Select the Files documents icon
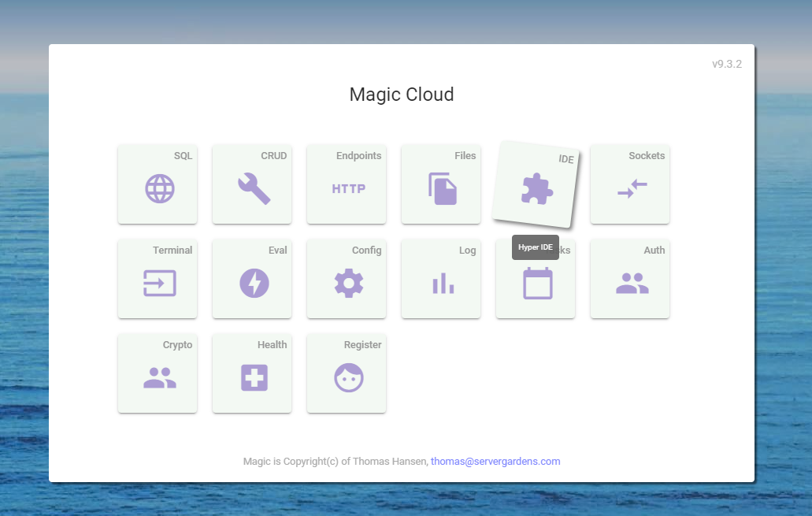 pyautogui.click(x=443, y=189)
